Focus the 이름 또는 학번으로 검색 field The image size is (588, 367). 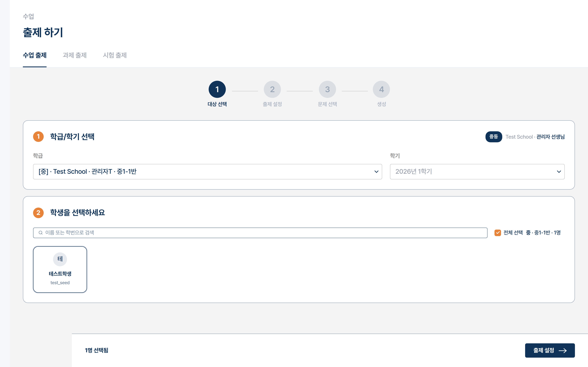(x=260, y=233)
